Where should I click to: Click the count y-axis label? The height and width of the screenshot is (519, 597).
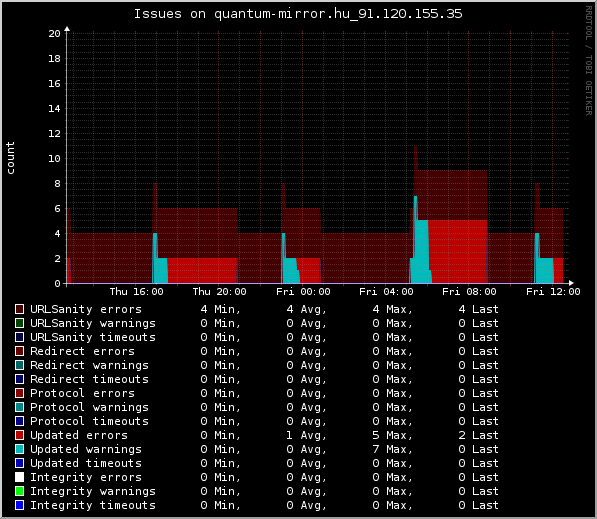pyautogui.click(x=10, y=158)
